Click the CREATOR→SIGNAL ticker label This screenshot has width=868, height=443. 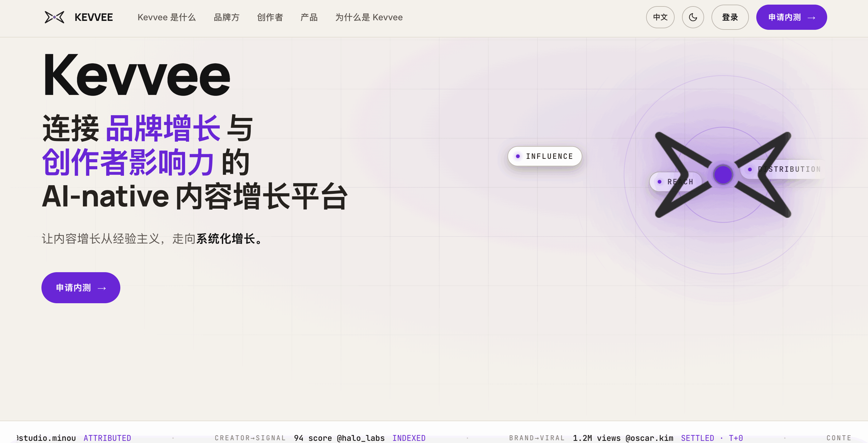coord(250,438)
